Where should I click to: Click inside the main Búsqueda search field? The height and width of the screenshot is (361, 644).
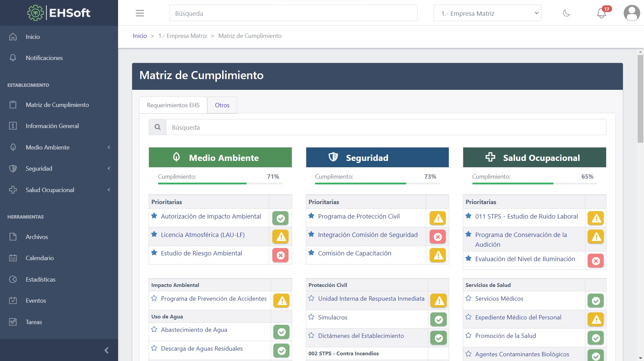[x=293, y=13]
